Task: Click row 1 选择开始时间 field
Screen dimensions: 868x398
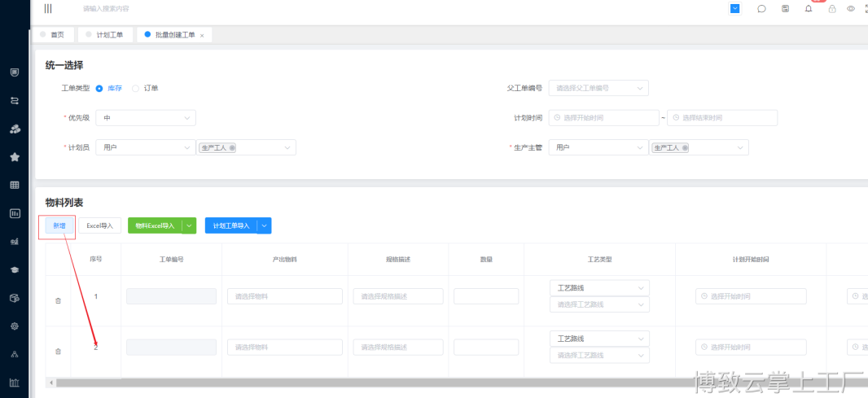Action: click(x=752, y=297)
